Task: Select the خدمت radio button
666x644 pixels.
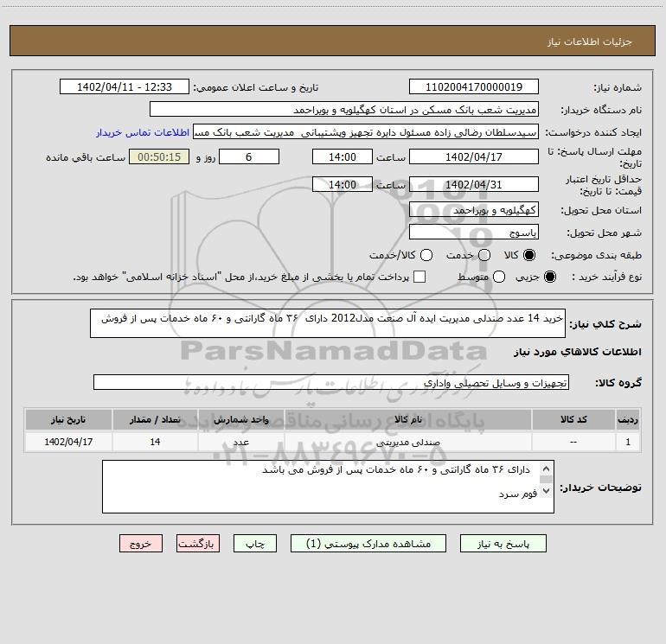Action: [484, 255]
